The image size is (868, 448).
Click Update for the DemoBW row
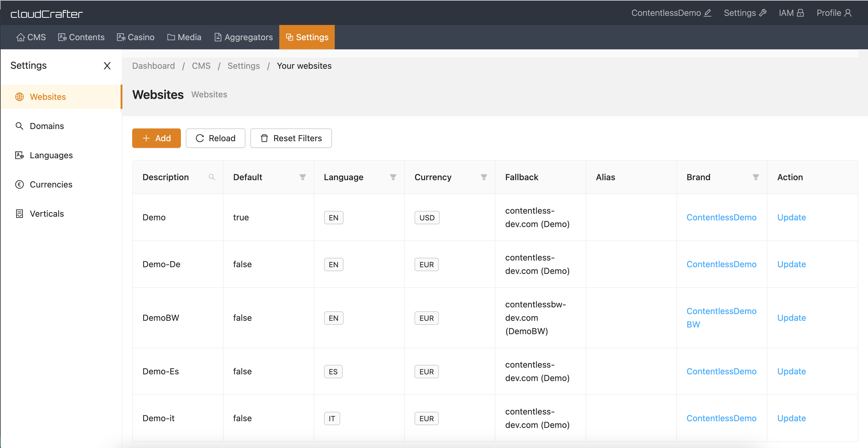point(792,318)
